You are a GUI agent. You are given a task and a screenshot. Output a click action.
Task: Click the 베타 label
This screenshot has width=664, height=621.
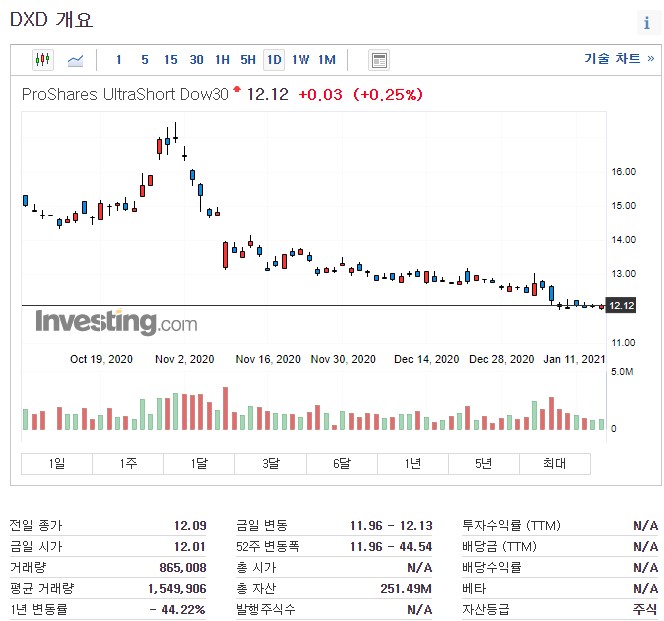point(474,588)
